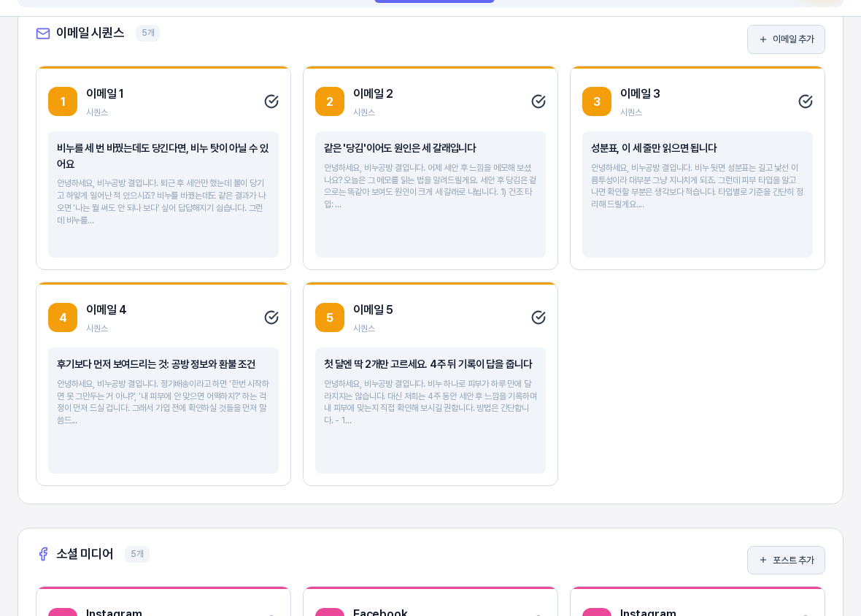Select the orange number 5 badge
861x616 pixels.
pyautogui.click(x=330, y=318)
